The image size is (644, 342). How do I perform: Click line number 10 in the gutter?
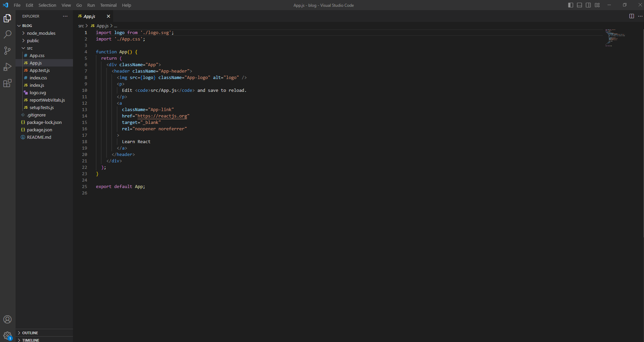pos(84,90)
